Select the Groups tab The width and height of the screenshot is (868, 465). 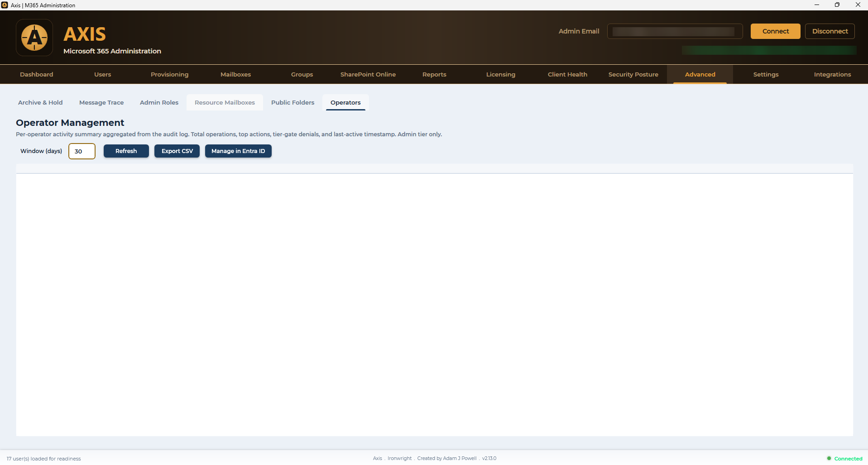click(302, 74)
